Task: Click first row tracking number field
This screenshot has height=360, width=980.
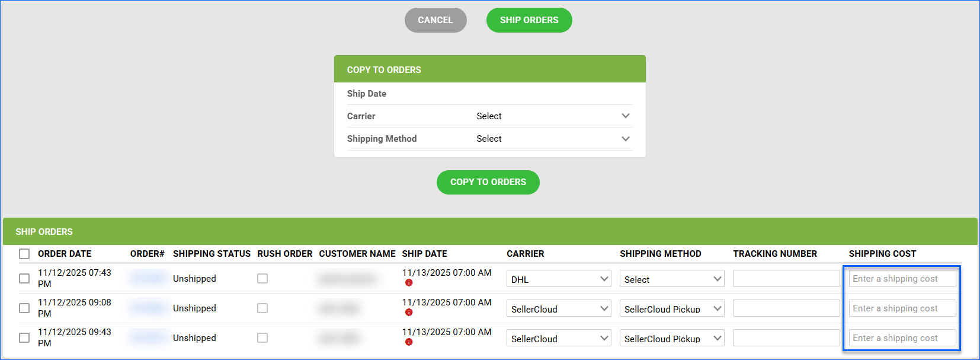Action: tap(786, 279)
